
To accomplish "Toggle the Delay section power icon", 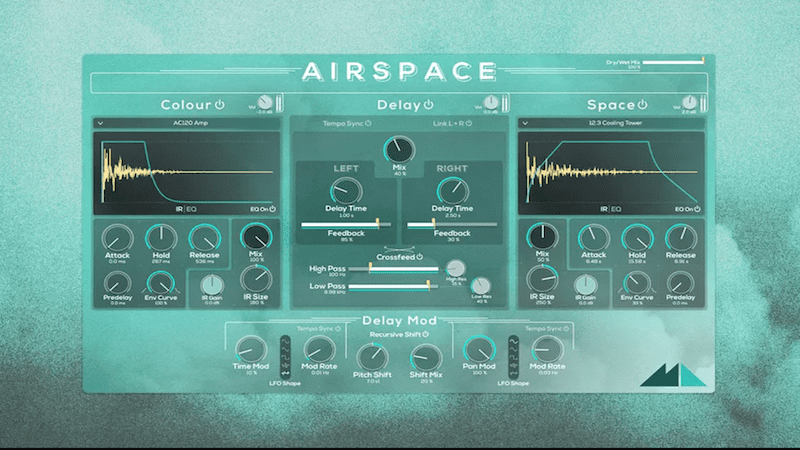I will pos(429,104).
